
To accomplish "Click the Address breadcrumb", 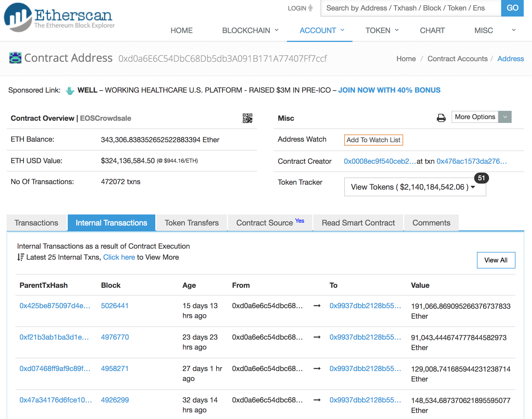I will point(511,59).
